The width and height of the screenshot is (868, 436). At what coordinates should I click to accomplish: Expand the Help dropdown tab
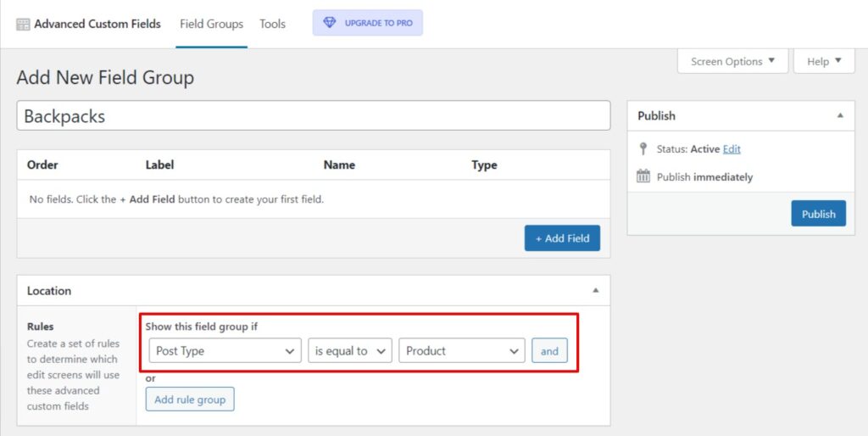click(824, 61)
